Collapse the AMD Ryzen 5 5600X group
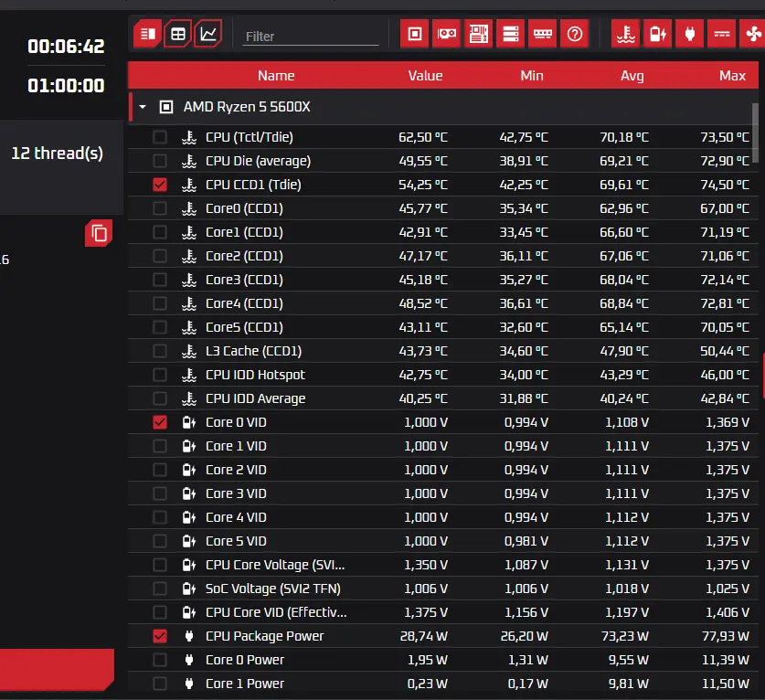 click(x=143, y=107)
